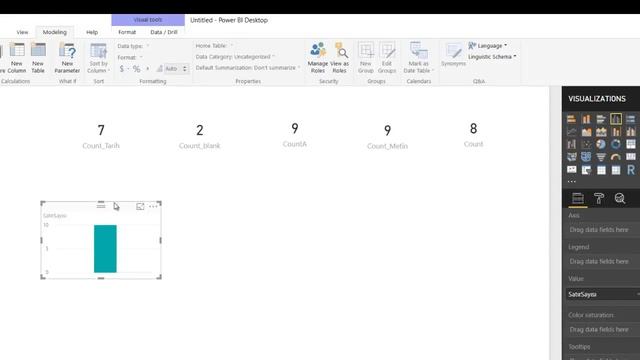Select Area chart visualization
This screenshot has height=360, width=640.
(586, 132)
